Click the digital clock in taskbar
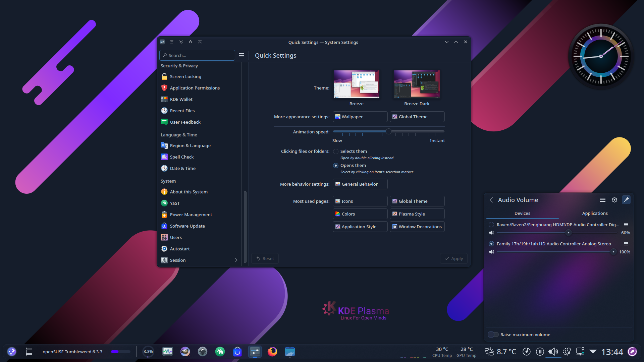 pyautogui.click(x=612, y=352)
